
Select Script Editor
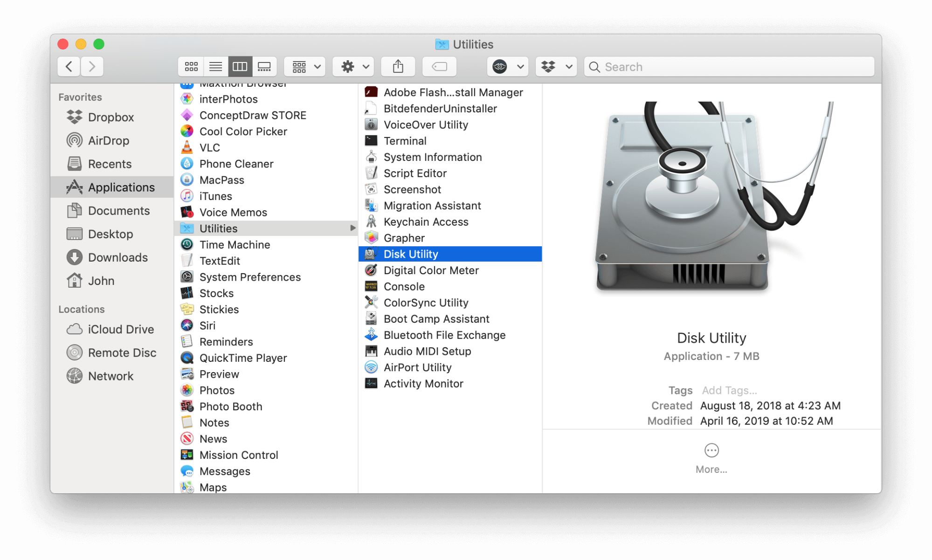click(x=450, y=173)
